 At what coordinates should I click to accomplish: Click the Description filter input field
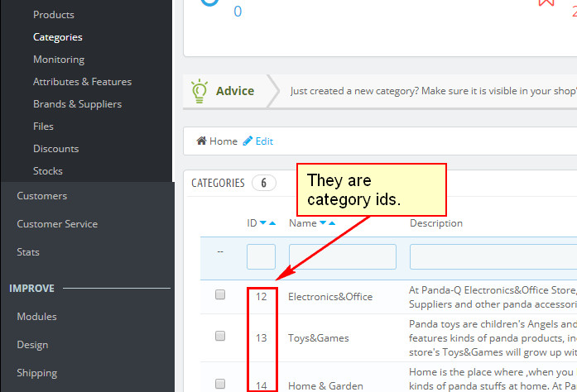coord(493,256)
